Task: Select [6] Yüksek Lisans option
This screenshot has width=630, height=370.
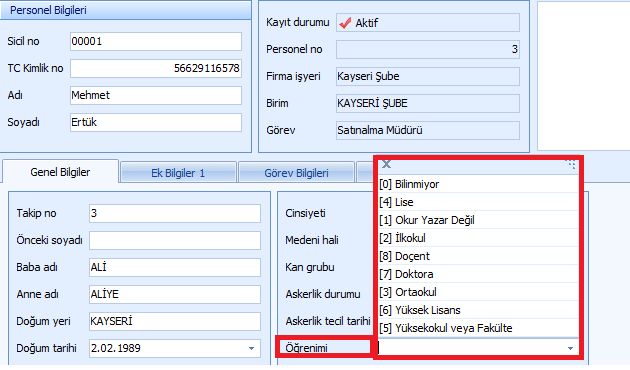Action: pyautogui.click(x=478, y=310)
